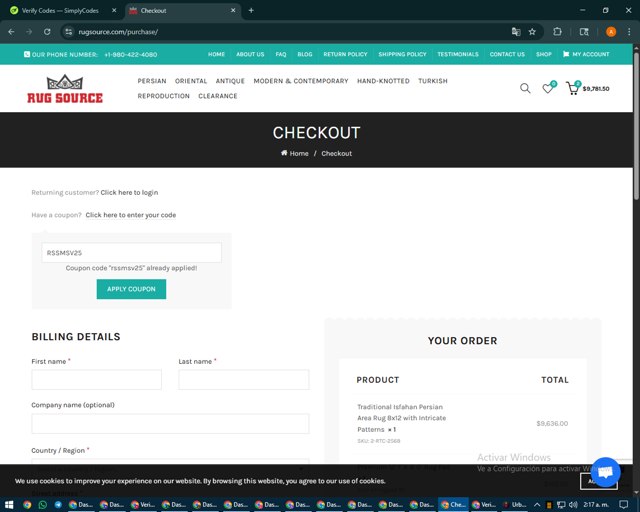Click the Company name input field
The width and height of the screenshot is (640, 512).
point(170,423)
